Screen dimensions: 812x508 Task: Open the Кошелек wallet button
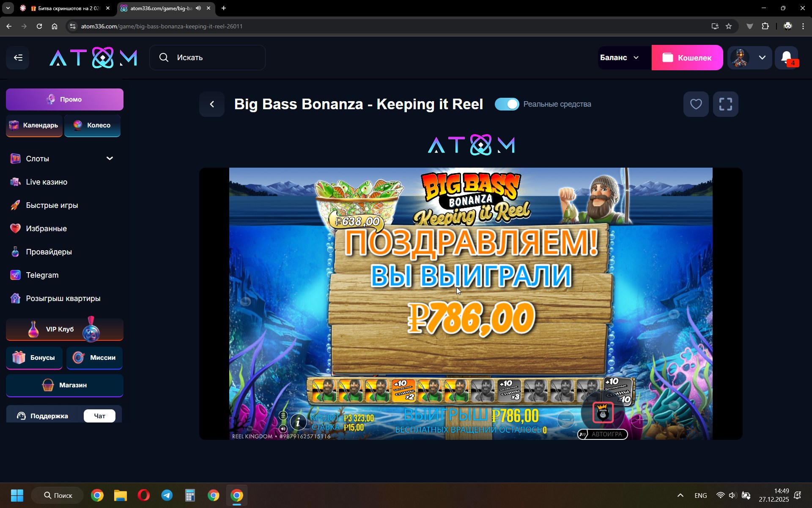click(687, 58)
